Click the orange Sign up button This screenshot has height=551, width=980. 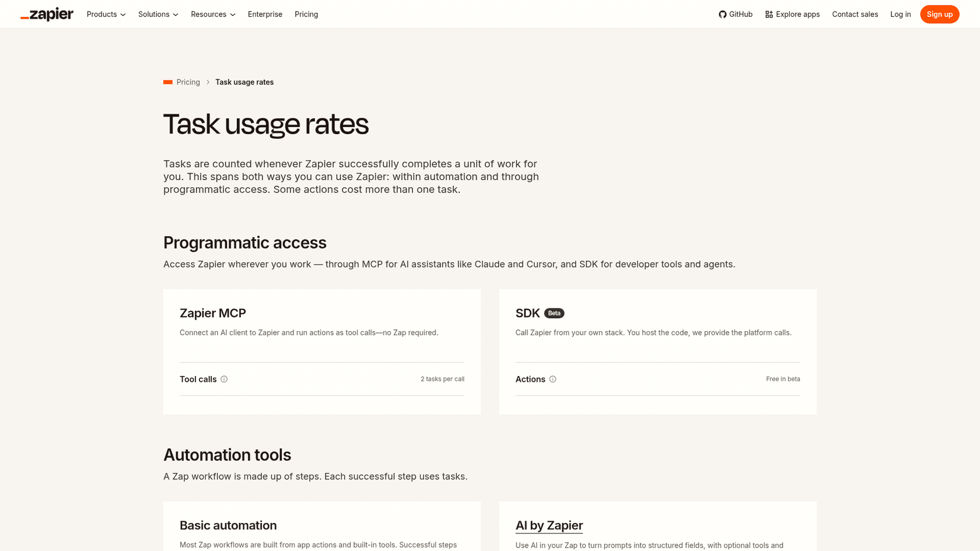coord(939,14)
